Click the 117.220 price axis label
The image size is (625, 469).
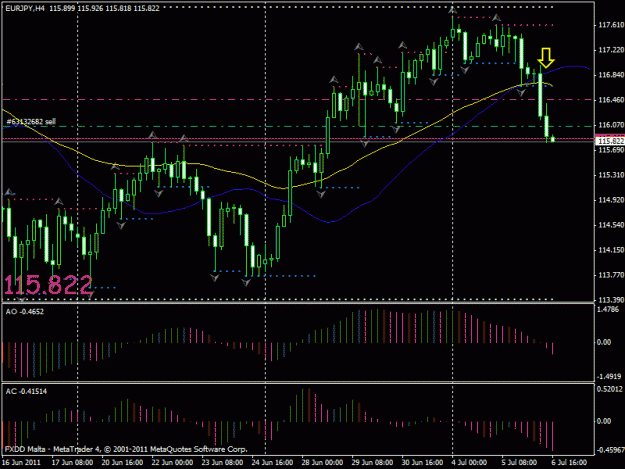pos(611,50)
